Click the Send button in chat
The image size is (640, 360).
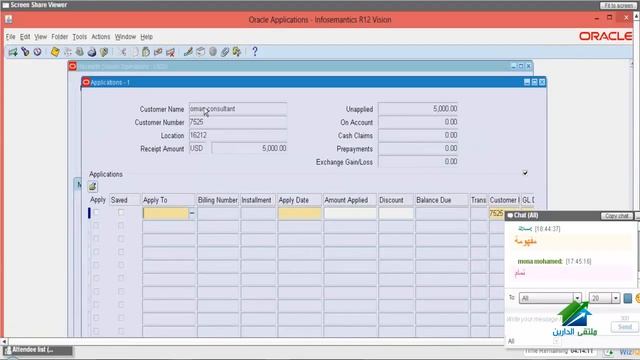624,327
